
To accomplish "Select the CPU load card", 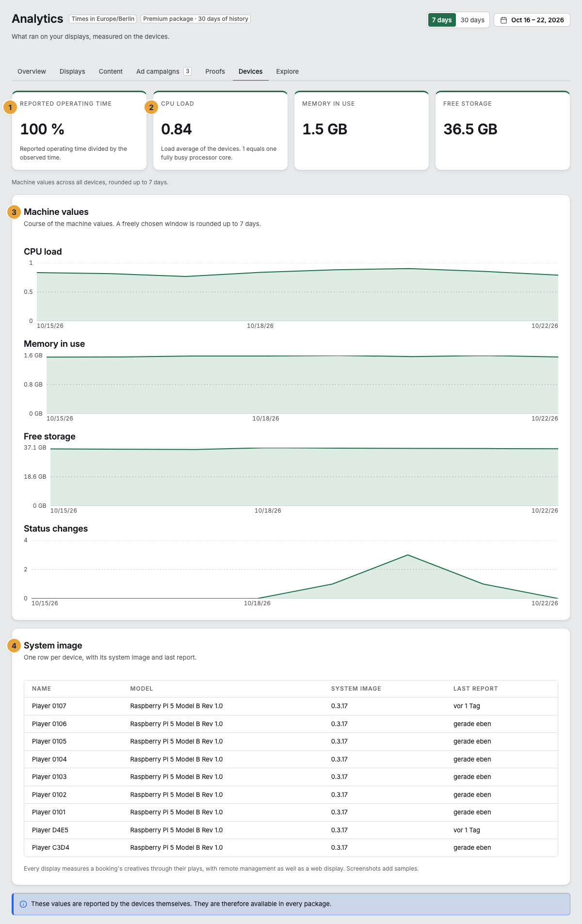I will [220, 130].
